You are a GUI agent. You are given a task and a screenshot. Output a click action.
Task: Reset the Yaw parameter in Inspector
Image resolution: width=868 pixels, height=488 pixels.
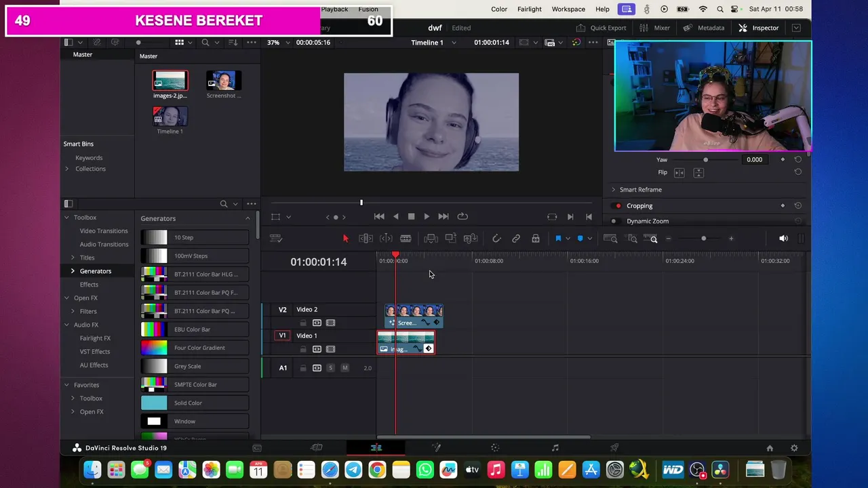798,159
